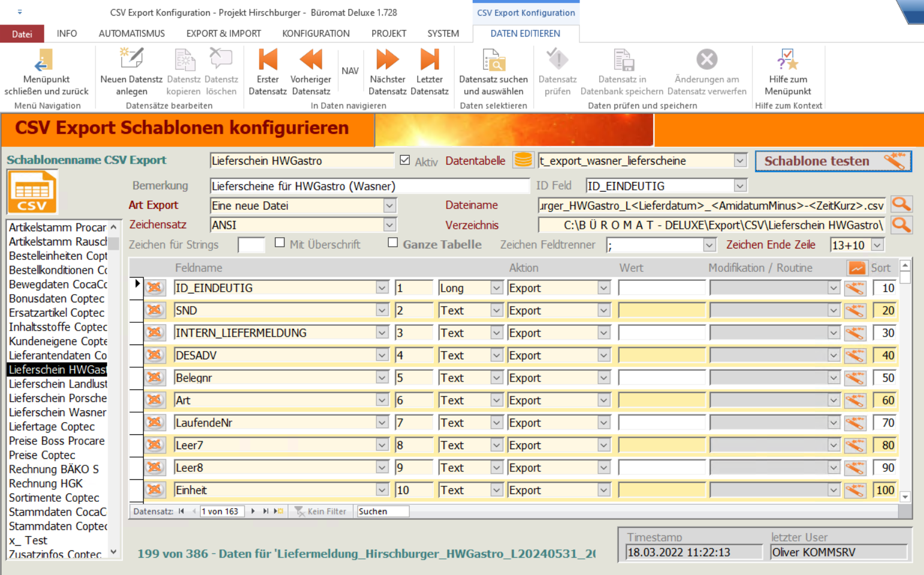Open Datensatz suchen und auswählen
Image resolution: width=924 pixels, height=575 pixels.
(x=493, y=60)
